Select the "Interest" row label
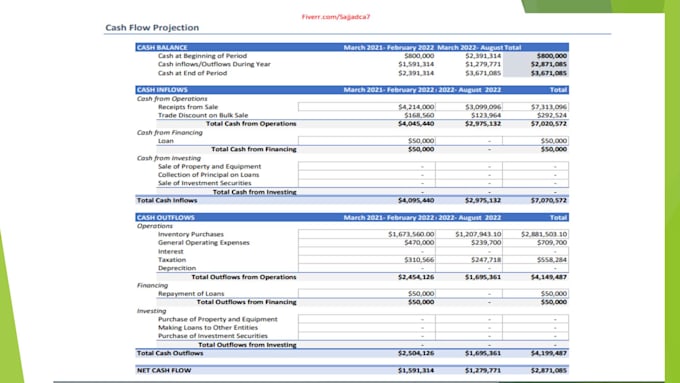 pos(170,252)
